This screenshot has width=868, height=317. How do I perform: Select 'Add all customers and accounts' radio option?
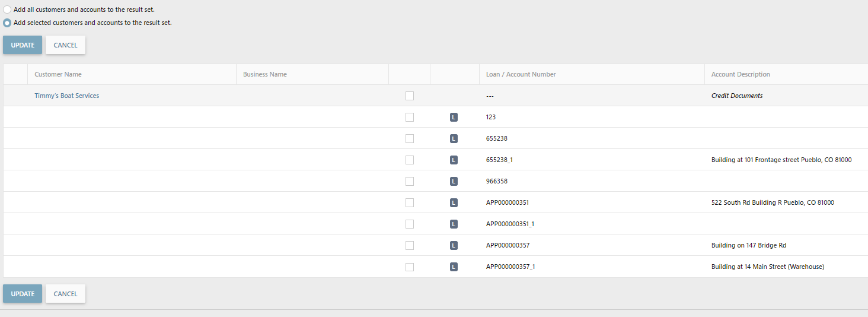tap(7, 10)
